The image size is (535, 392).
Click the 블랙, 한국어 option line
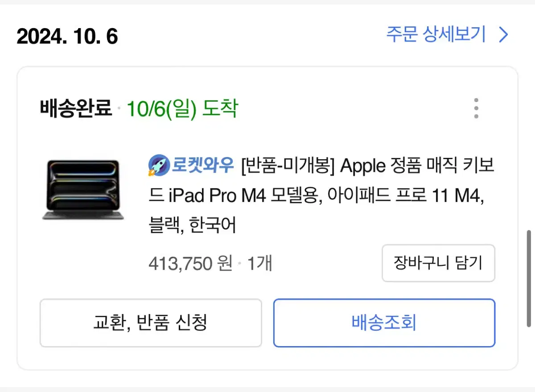coord(192,226)
